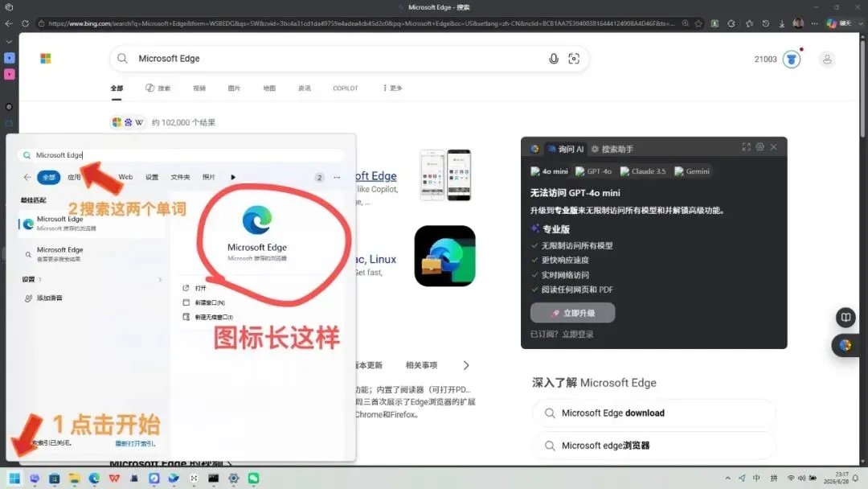Open Start search options ellipsis menu
This screenshot has width=868, height=489.
337,177
